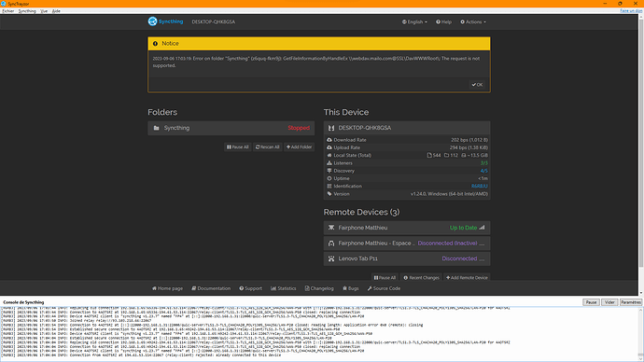This screenshot has width=644, height=362.
Task: Collapse the DESKTOP-QHK8GSA device panel
Action: coord(407,128)
